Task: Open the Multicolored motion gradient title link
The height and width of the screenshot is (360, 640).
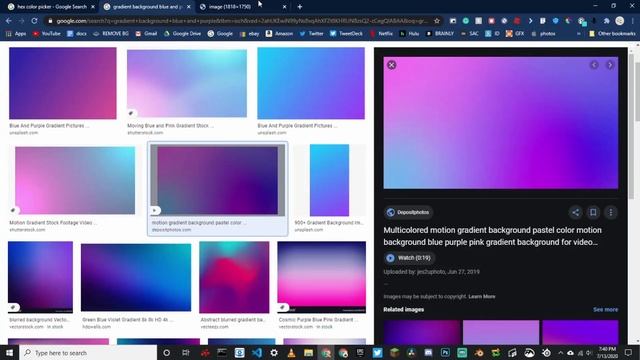Action: pyautogui.click(x=492, y=236)
